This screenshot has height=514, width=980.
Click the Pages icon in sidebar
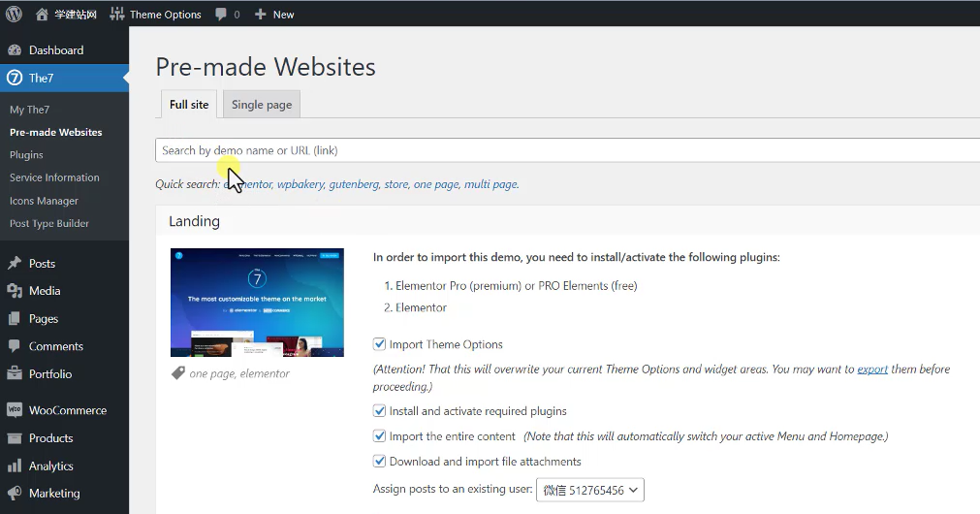(x=15, y=318)
